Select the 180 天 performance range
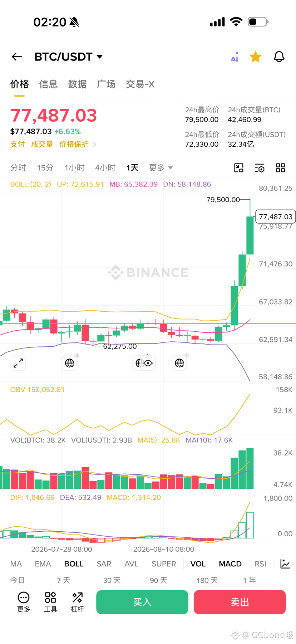 (207, 580)
